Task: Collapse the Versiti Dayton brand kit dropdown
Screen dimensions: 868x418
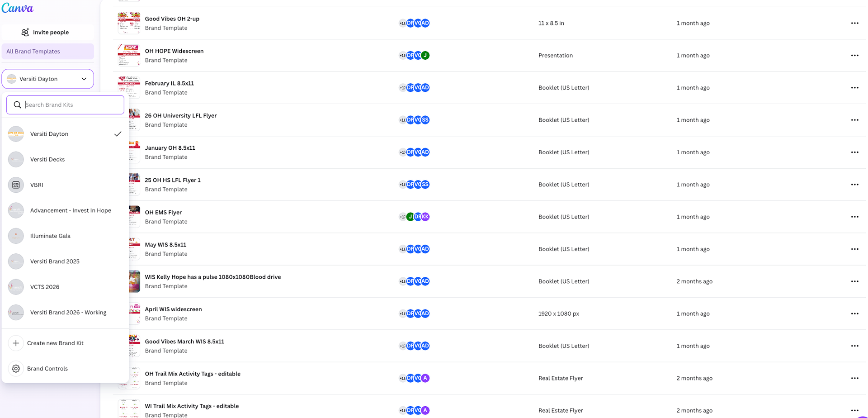Action: click(47, 79)
